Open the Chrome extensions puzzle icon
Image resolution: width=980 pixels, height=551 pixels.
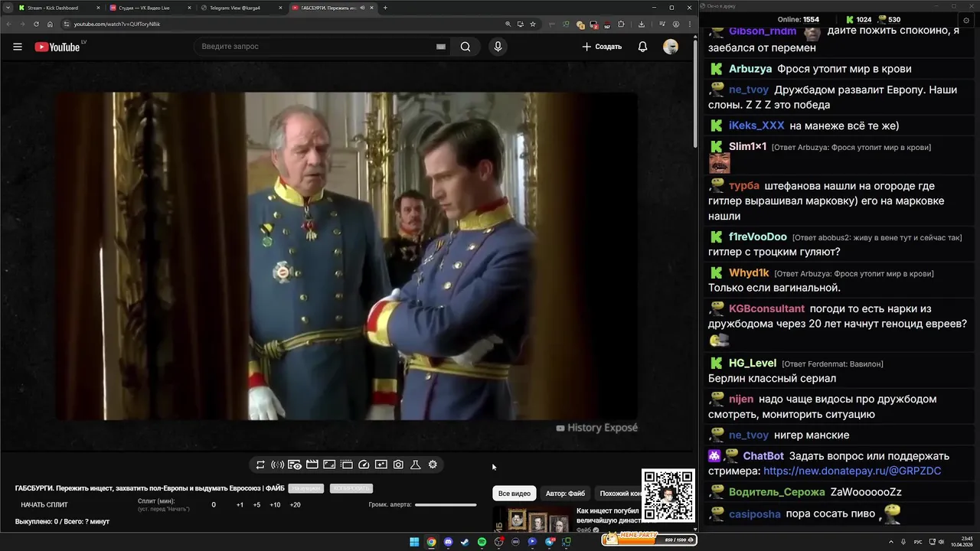pos(621,24)
